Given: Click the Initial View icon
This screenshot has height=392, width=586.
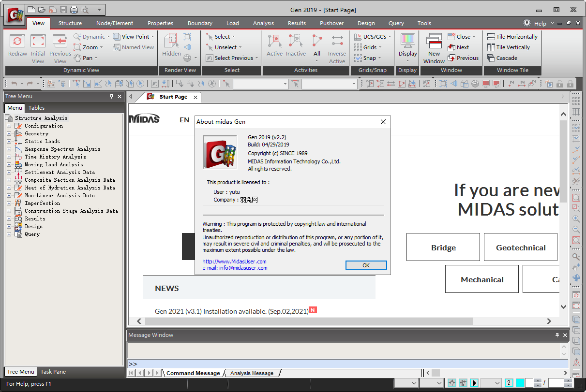Looking at the screenshot, I should coord(38,42).
